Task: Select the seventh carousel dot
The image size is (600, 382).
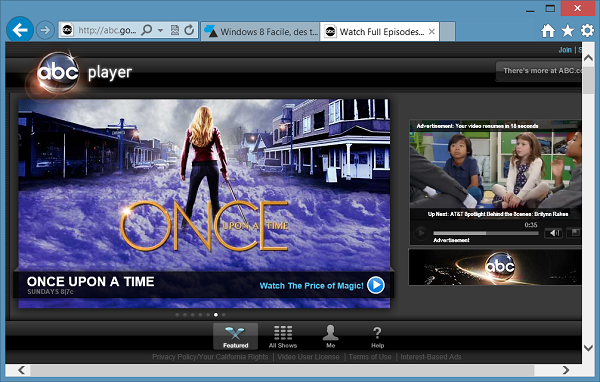Action: (224, 315)
